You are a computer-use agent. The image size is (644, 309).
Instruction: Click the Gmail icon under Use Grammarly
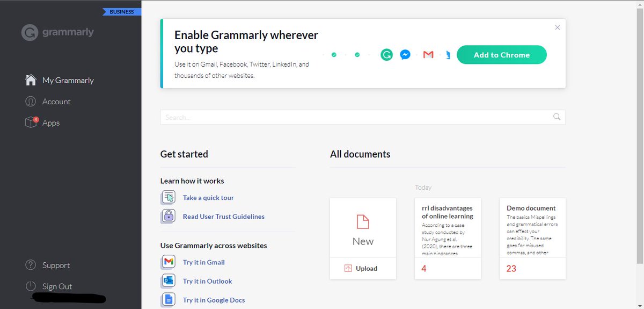pos(169,262)
